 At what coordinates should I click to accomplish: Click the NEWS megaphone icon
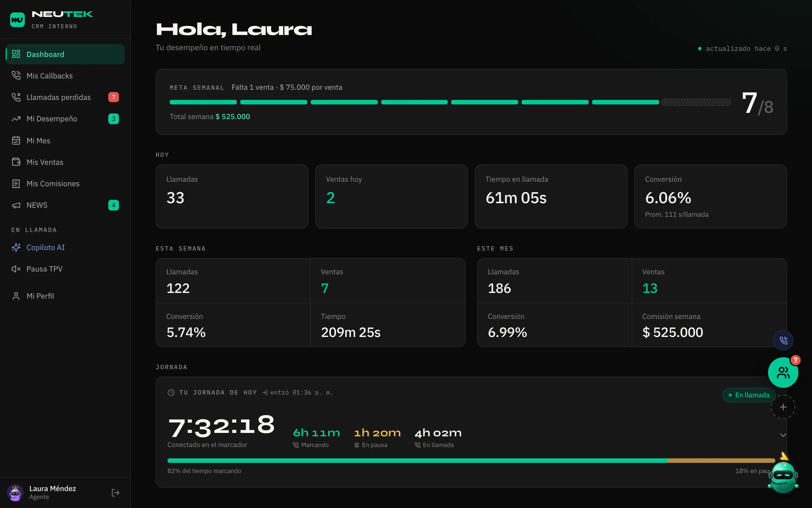point(16,205)
